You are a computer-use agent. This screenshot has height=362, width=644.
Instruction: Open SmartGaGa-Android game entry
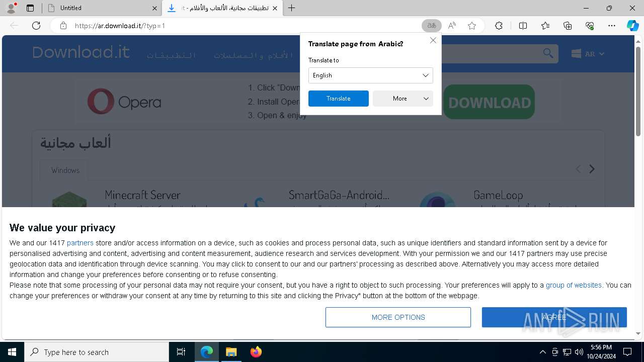(339, 195)
